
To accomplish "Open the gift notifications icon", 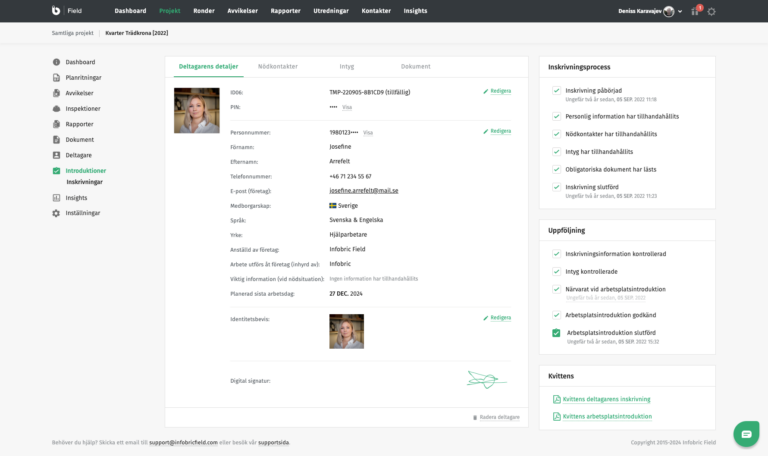I will coord(696,11).
